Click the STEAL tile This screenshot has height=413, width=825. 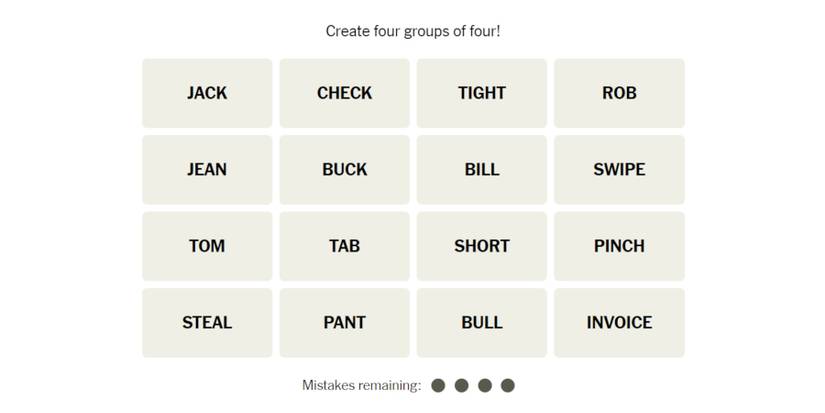[207, 322]
